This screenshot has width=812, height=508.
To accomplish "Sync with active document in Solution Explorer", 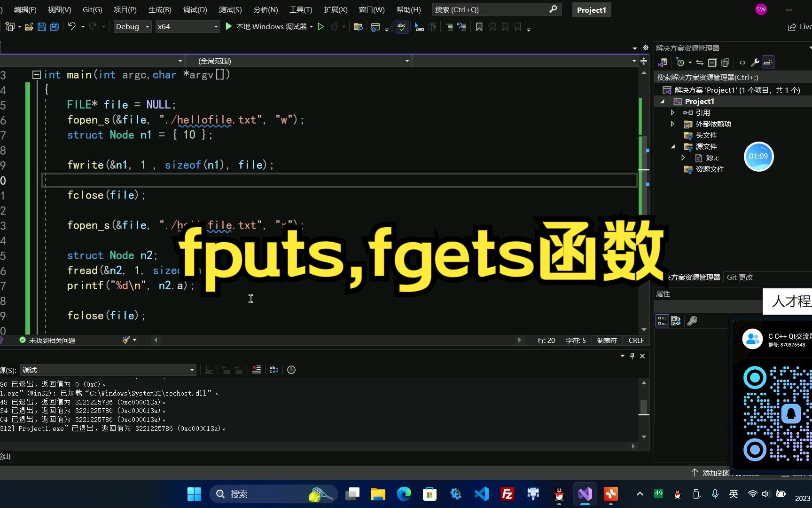I will pos(700,62).
